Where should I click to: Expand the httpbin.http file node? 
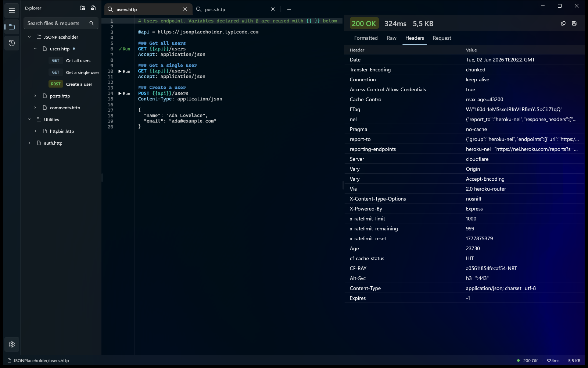[x=35, y=131]
